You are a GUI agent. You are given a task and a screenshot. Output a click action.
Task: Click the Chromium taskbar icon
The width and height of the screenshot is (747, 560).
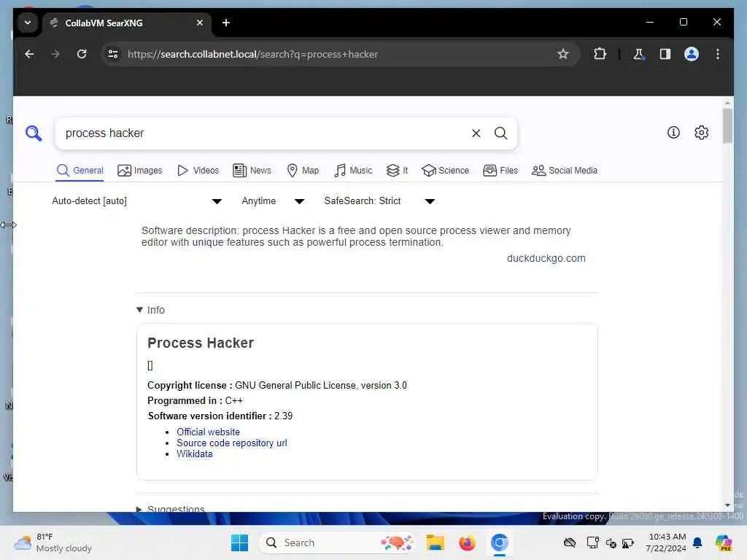click(499, 542)
